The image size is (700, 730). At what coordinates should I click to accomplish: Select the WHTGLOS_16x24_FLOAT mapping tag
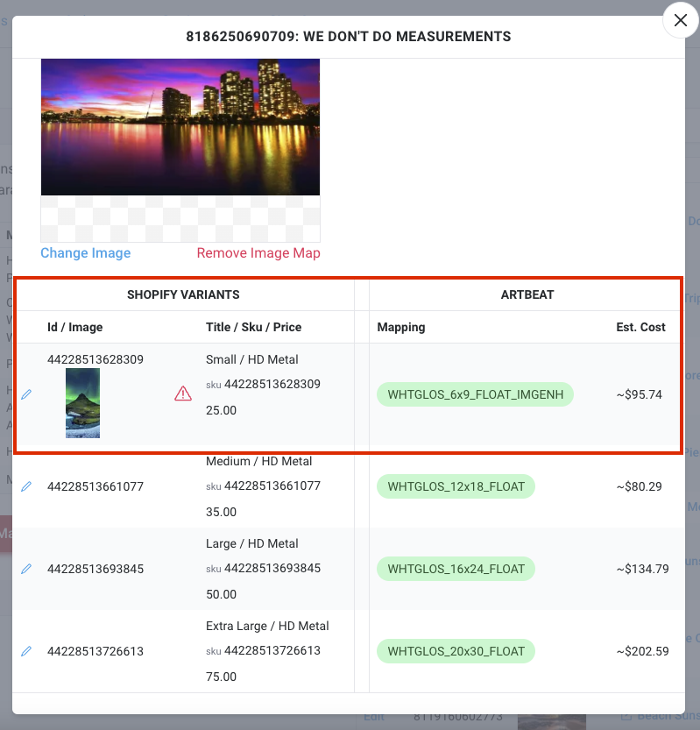pos(456,569)
